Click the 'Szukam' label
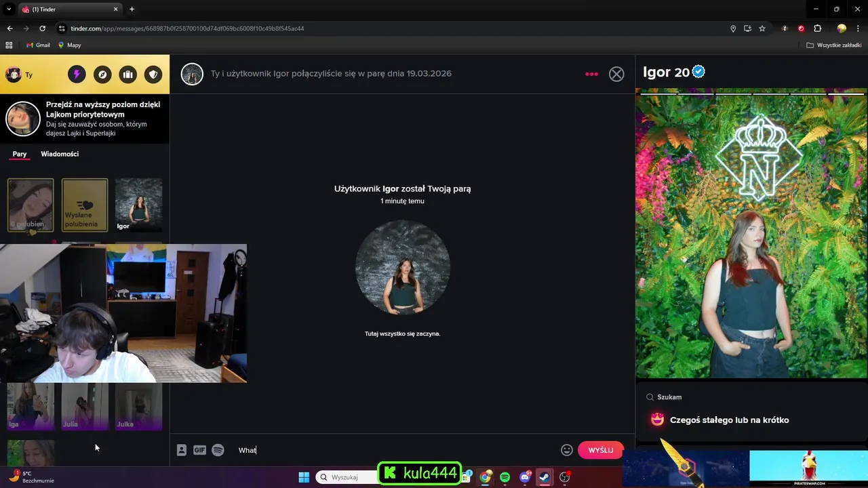The height and width of the screenshot is (488, 868). [x=669, y=397]
